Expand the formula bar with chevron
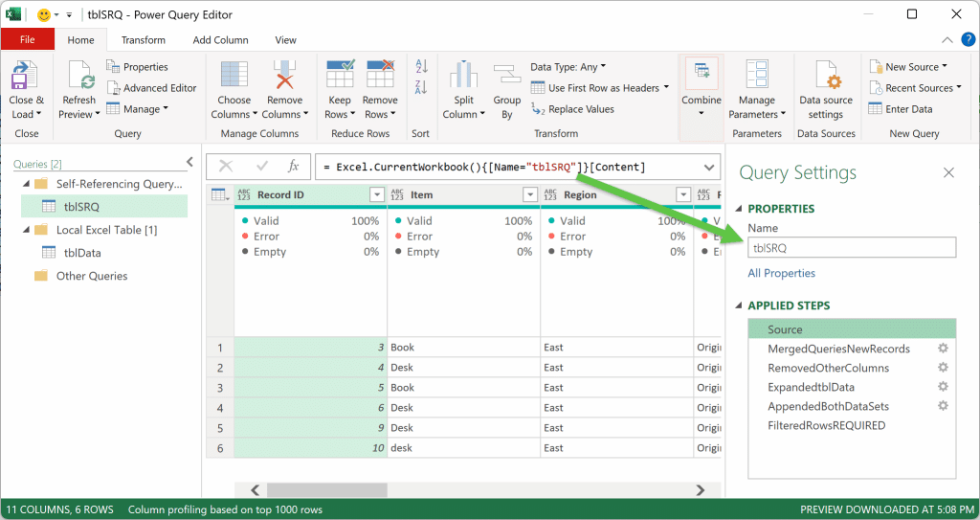The image size is (980, 520). [x=709, y=167]
